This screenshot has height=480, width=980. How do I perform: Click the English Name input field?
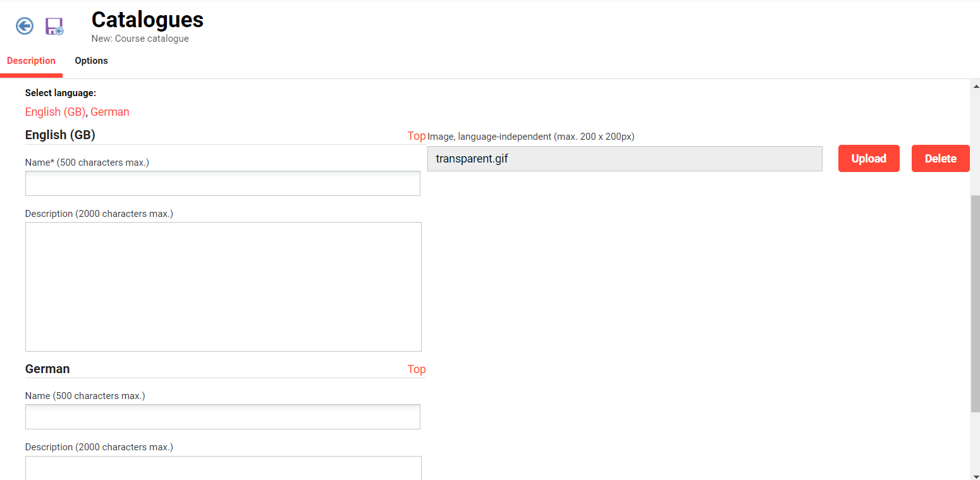223,183
